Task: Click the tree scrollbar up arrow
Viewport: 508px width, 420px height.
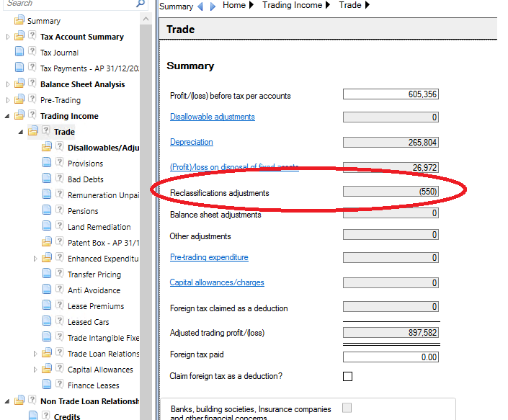Action: click(146, 19)
